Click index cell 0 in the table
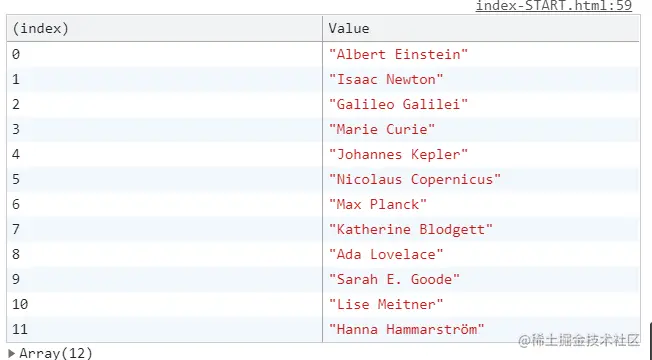 165,54
